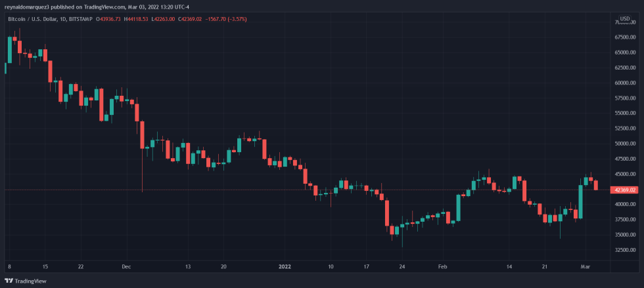
Task: Click the 14 date label on time axis
Action: pyautogui.click(x=509, y=266)
